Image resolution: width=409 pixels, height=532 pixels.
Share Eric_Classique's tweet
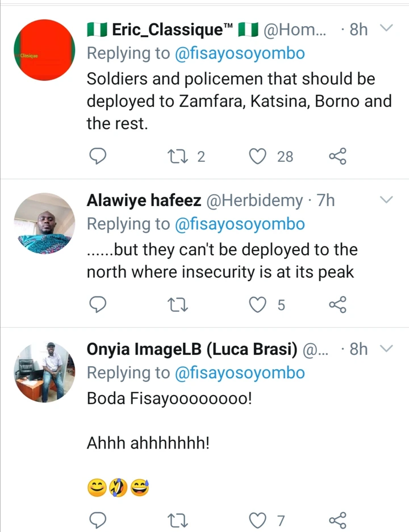pos(338,156)
